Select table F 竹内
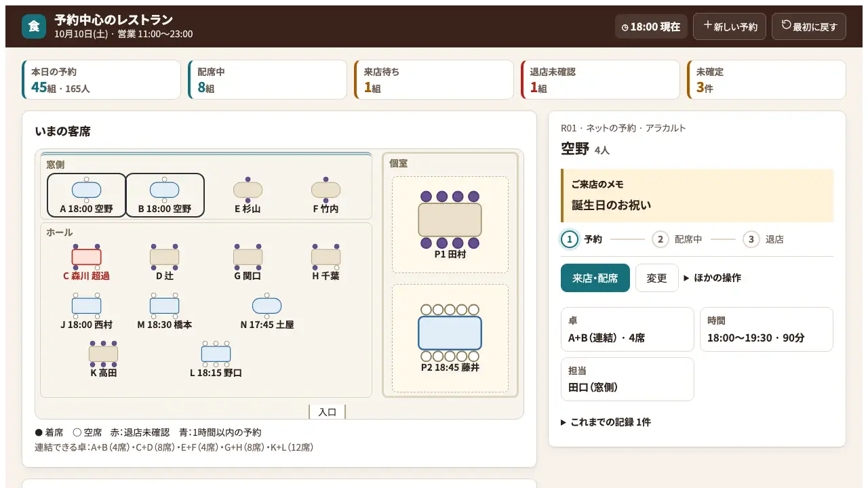868x488 pixels. coord(325,195)
